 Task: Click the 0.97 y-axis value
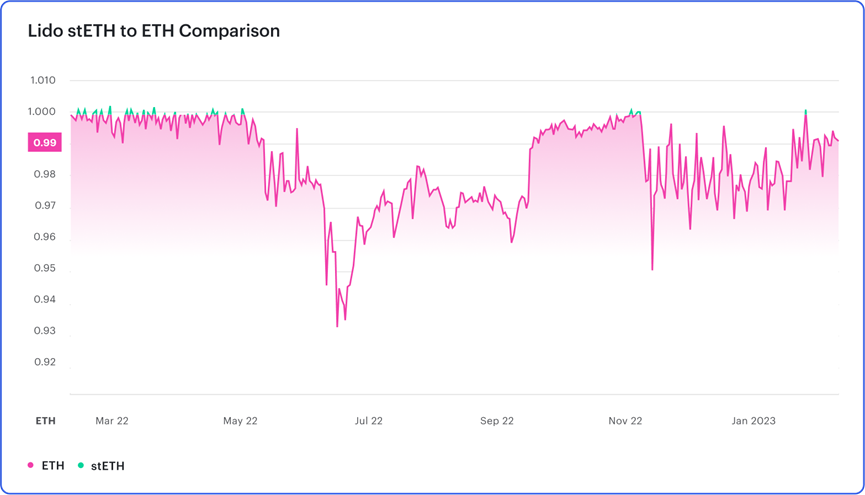pos(45,206)
